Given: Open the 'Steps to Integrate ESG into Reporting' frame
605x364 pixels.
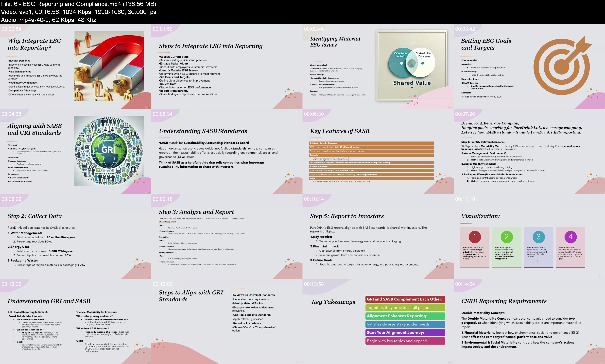Looking at the screenshot, I should (227, 66).
